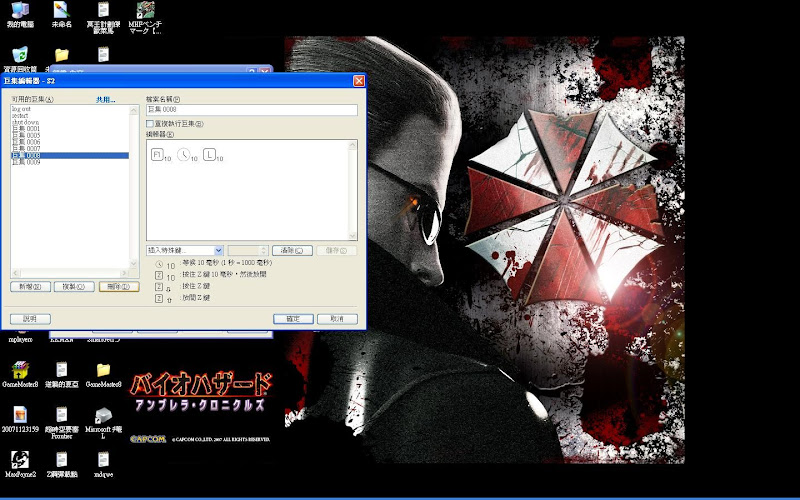The image size is (800, 500).
Task: Click the editor pane scrollbar up arrow
Action: pos(352,145)
